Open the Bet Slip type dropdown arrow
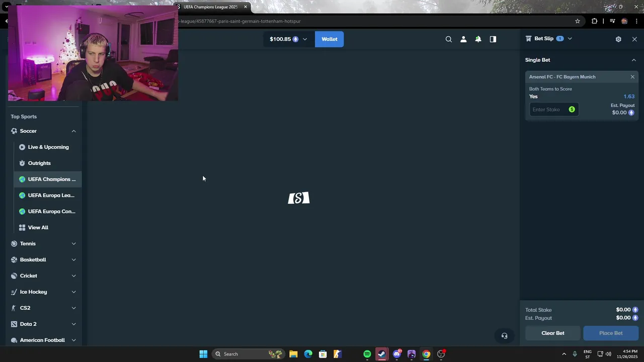Image resolution: width=644 pixels, height=362 pixels. tap(570, 39)
